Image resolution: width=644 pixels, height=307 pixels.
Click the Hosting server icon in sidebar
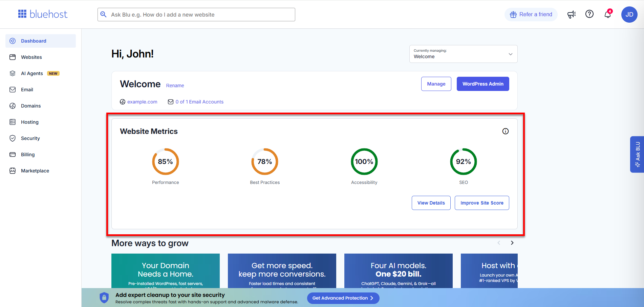coord(13,122)
